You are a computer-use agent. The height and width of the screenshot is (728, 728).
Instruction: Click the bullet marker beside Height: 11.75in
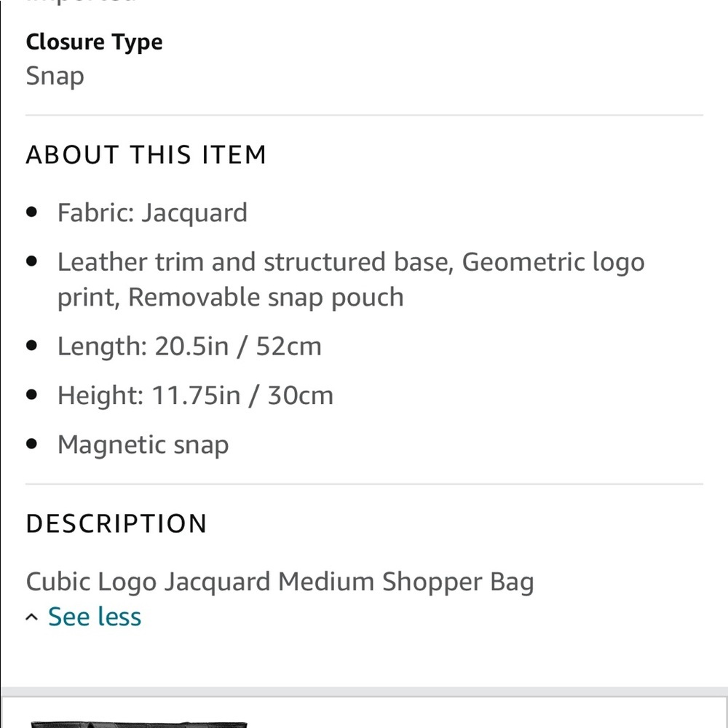(31, 394)
